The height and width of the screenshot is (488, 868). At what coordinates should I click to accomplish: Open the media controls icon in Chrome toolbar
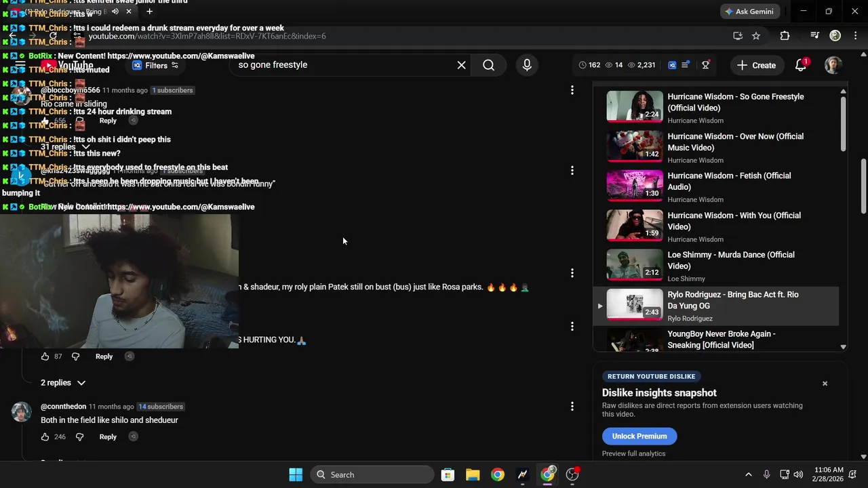coord(815,36)
